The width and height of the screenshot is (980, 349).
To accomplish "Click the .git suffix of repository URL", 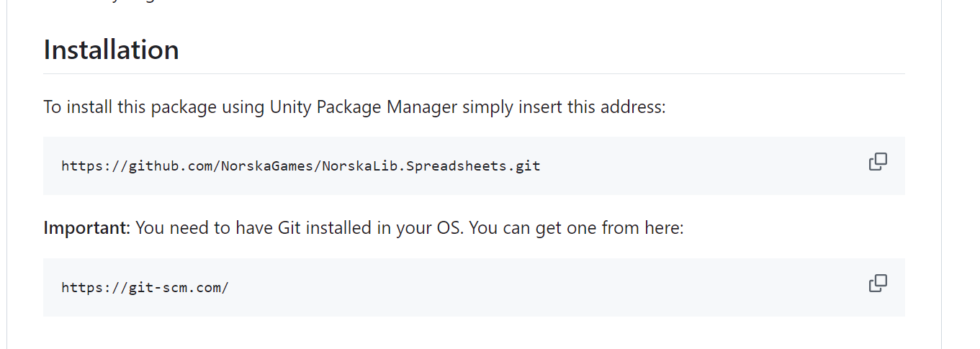I will coord(527,166).
